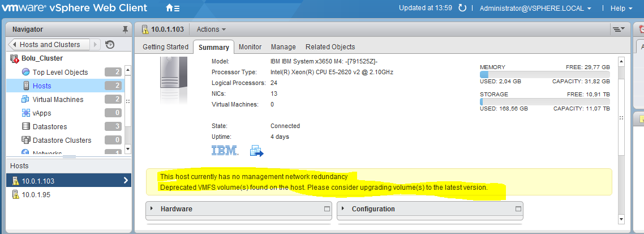
Task: Open Datastore Clusters in Navigator
Action: (x=65, y=140)
